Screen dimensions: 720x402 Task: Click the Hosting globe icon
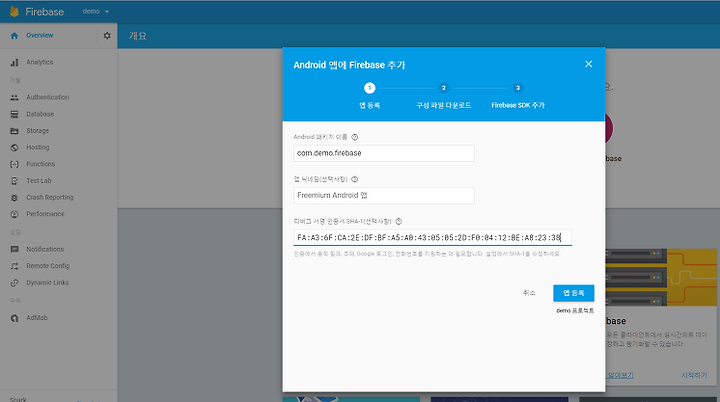point(14,147)
